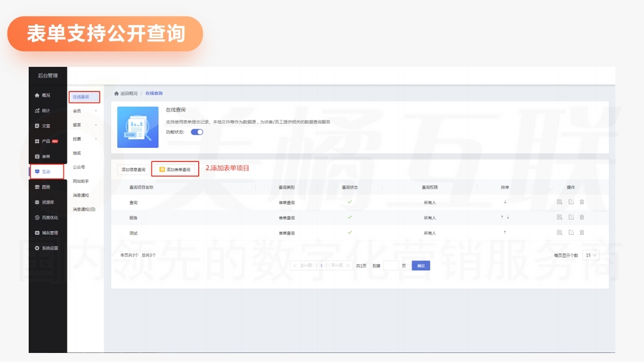Click blue 确定 pagination button
Screen dimensions: 644x362
pos(421,265)
